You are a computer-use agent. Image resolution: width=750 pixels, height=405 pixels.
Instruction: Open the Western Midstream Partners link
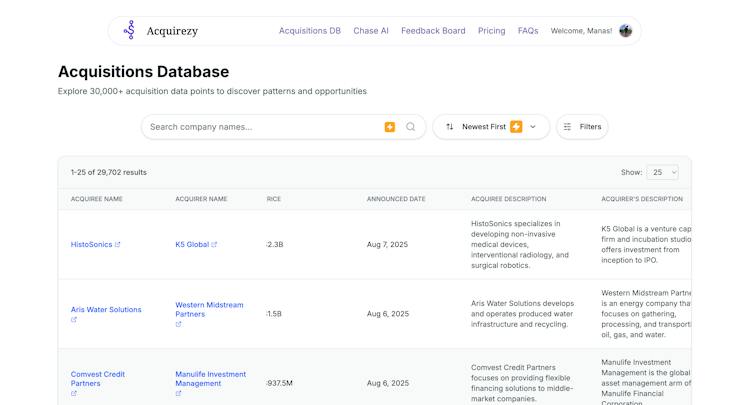(x=209, y=309)
